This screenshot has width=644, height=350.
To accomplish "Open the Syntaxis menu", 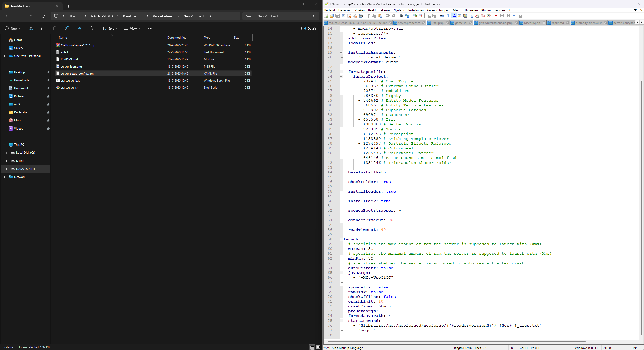I will pos(399,10).
